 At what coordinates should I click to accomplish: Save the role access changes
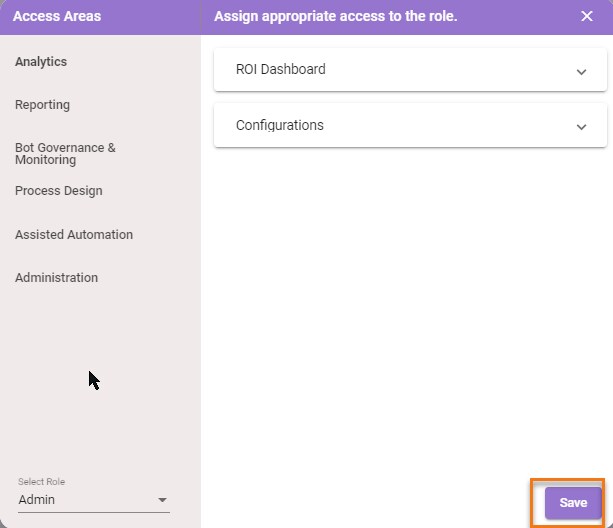[x=573, y=503]
